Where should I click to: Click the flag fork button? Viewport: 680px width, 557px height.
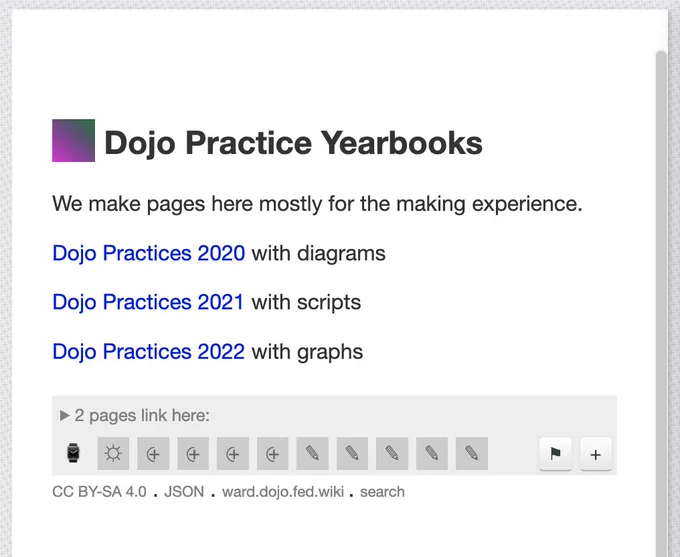pos(556,454)
